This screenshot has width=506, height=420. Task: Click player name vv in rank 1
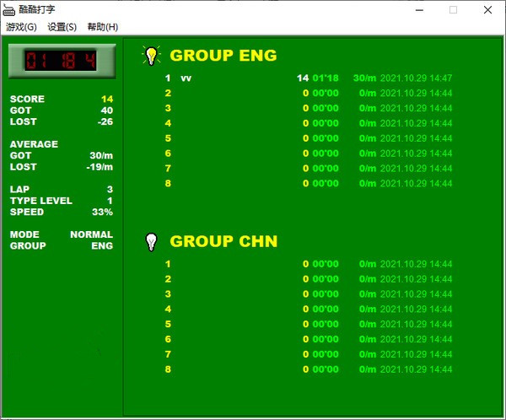click(x=186, y=78)
